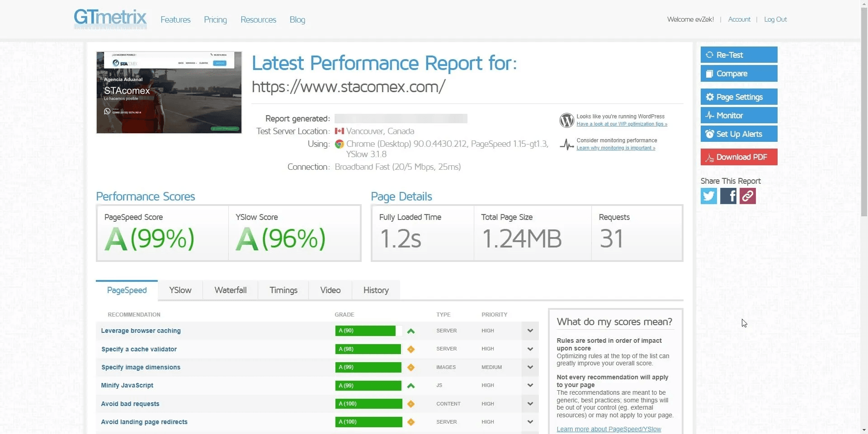
Task: Share the report on Facebook
Action: coord(727,196)
